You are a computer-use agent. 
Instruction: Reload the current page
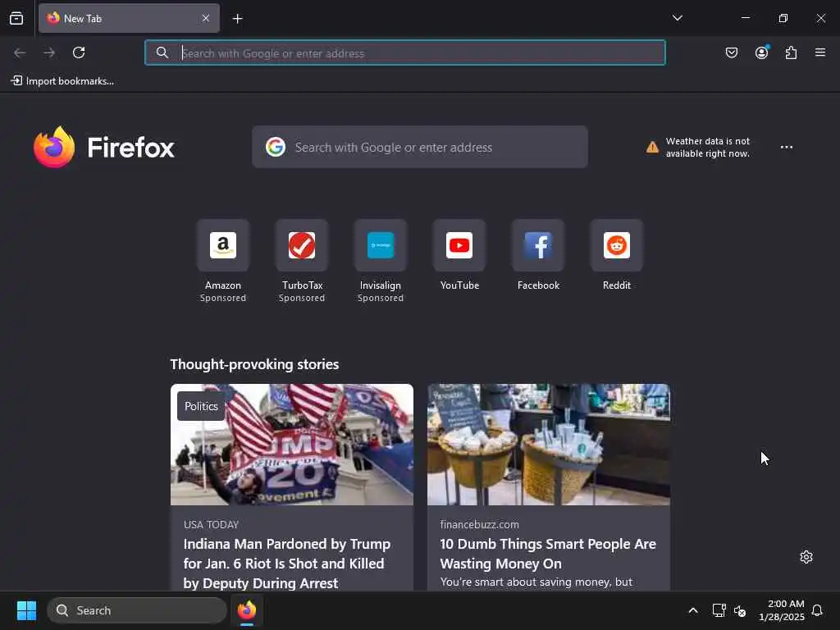pyautogui.click(x=79, y=52)
